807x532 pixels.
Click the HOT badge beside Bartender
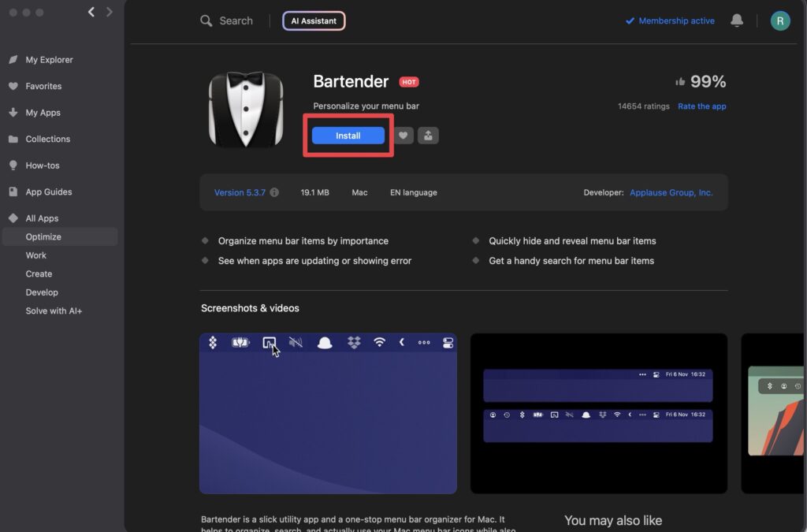[x=409, y=82]
